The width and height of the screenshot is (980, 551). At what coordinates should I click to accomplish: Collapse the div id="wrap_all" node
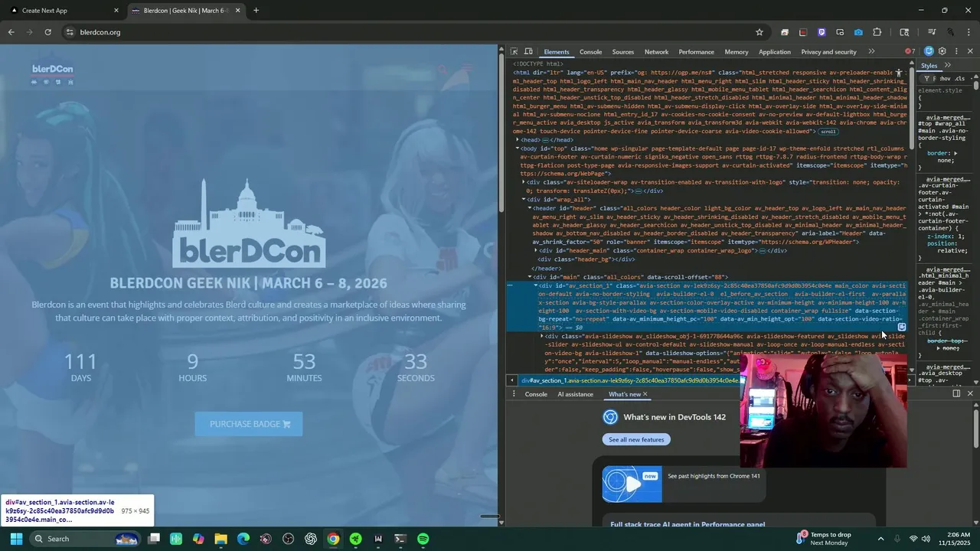(524, 199)
